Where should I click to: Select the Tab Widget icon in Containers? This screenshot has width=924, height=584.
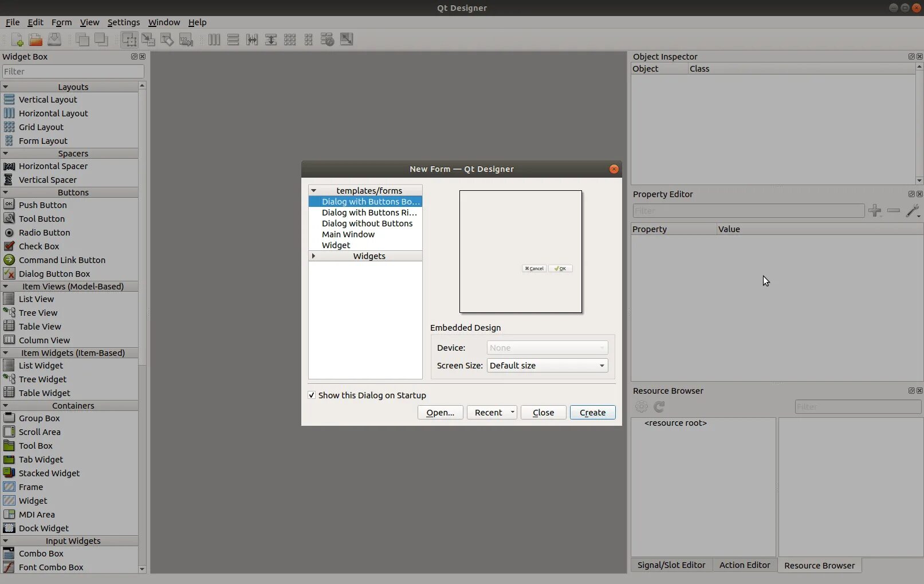(x=9, y=459)
